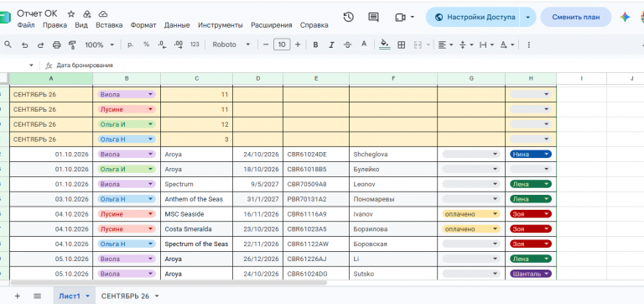Open vertical align dropdown

click(x=465, y=45)
